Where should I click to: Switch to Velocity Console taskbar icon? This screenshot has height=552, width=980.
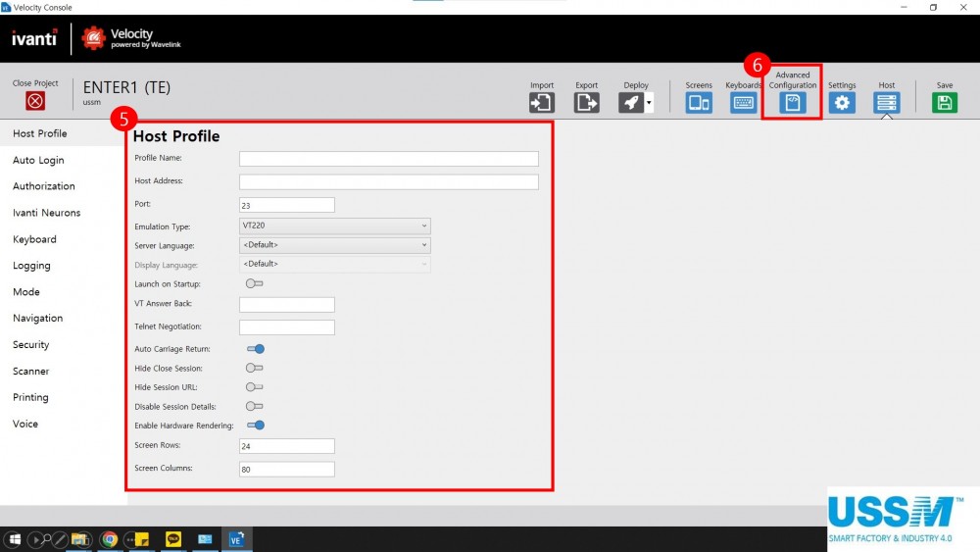[236, 539]
